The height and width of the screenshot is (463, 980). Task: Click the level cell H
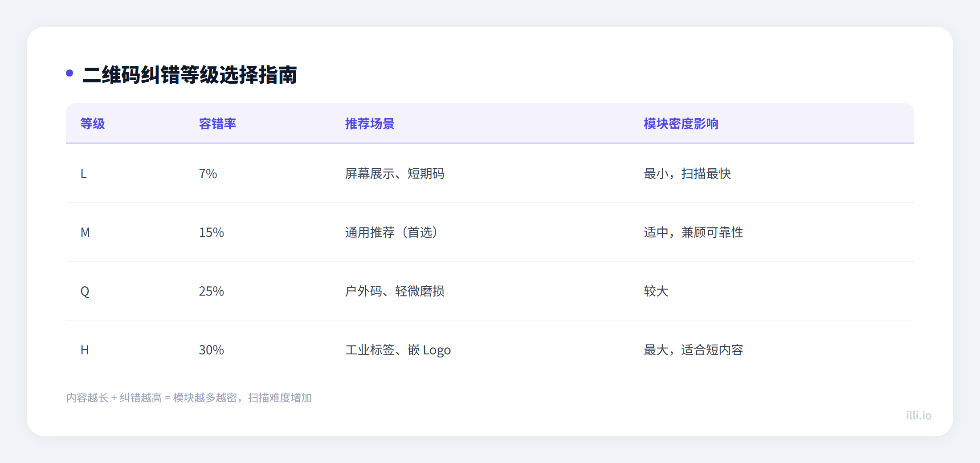[85, 350]
